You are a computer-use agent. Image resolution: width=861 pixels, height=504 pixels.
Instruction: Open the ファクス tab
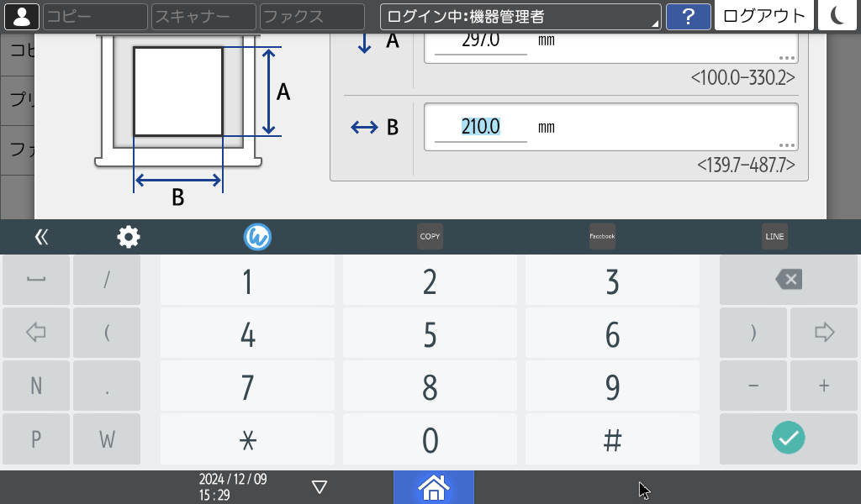pyautogui.click(x=312, y=16)
